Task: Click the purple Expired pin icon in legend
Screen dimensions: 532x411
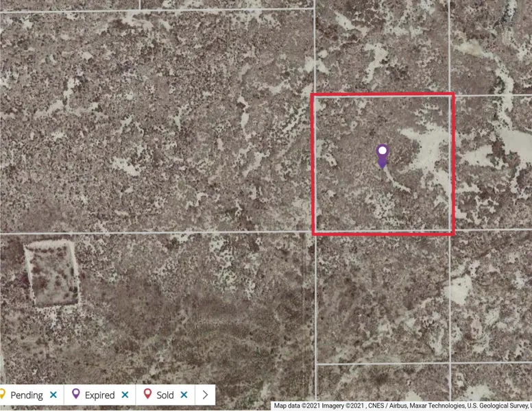Action: click(76, 395)
